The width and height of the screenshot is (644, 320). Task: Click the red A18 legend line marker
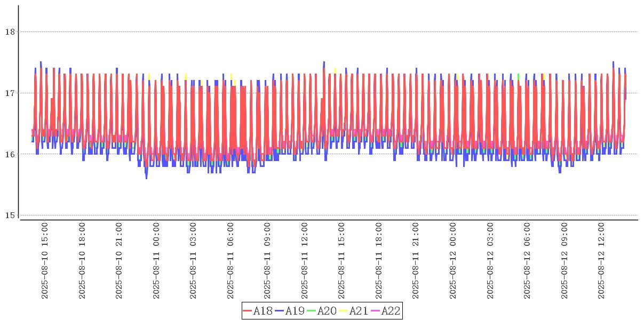248,311
